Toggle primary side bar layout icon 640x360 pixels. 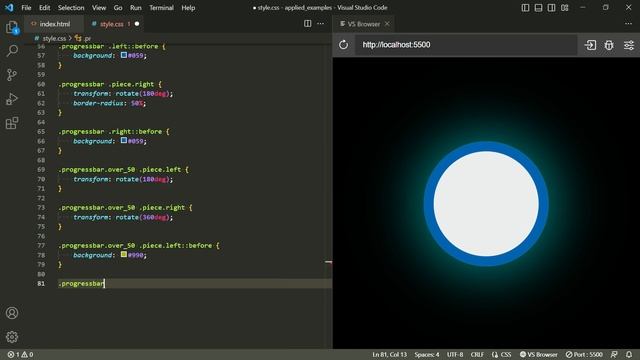coord(525,8)
